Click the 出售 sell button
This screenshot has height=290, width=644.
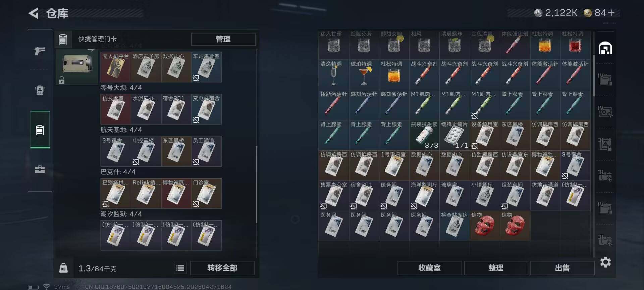(562, 268)
